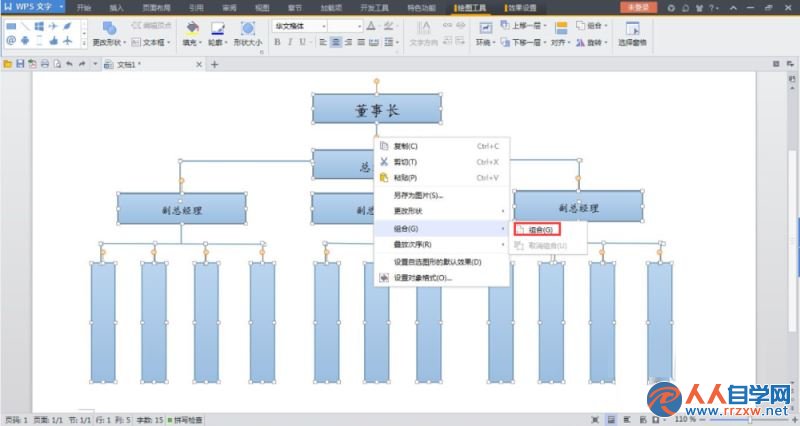800x426 pixels.
Task: Click the Print icon in quick toolbar
Action: point(45,64)
